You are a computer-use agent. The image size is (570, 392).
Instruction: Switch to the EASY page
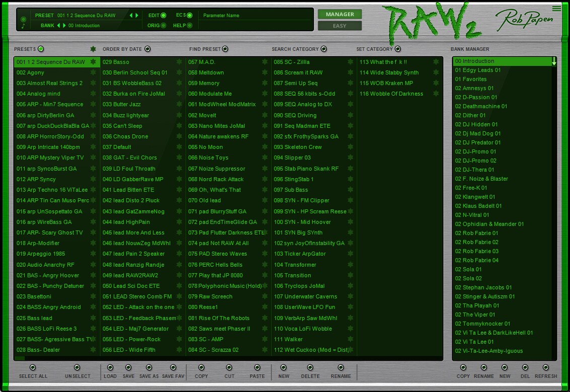coord(340,26)
